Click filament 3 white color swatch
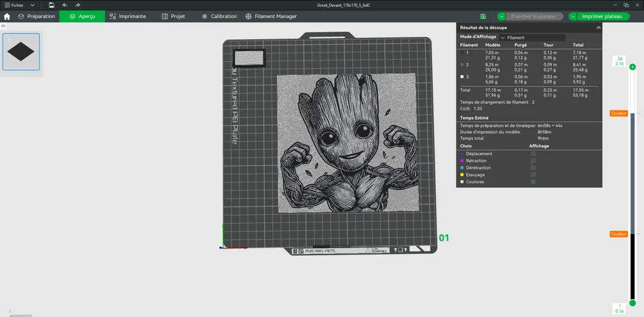Screen dimensions: 644x317 coord(462,77)
